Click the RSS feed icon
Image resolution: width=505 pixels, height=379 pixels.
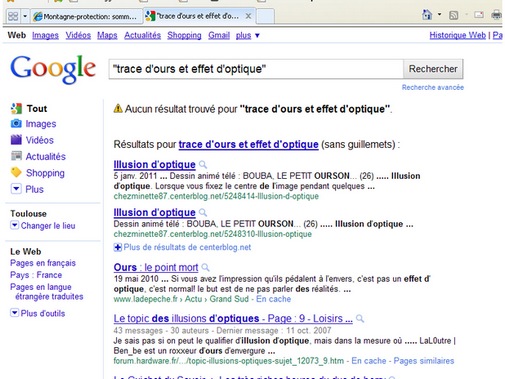coord(453,15)
